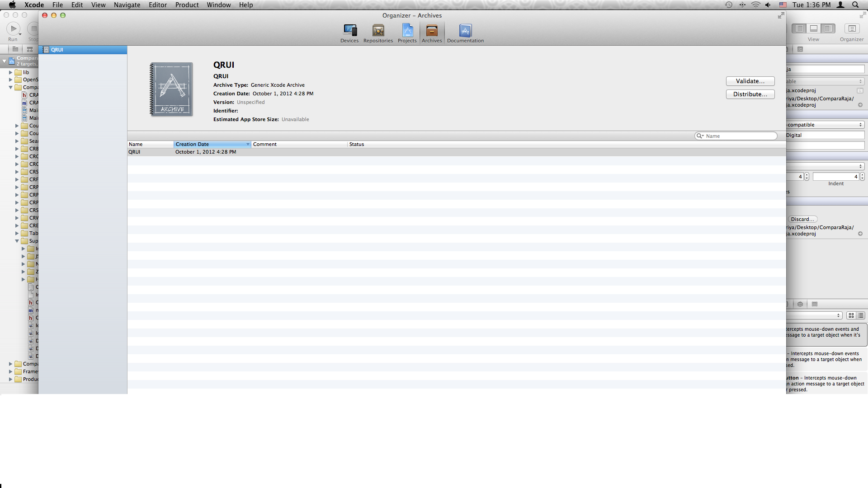This screenshot has height=488, width=868.
Task: Click the large archive thumbnail for QRUI
Action: pos(171,89)
